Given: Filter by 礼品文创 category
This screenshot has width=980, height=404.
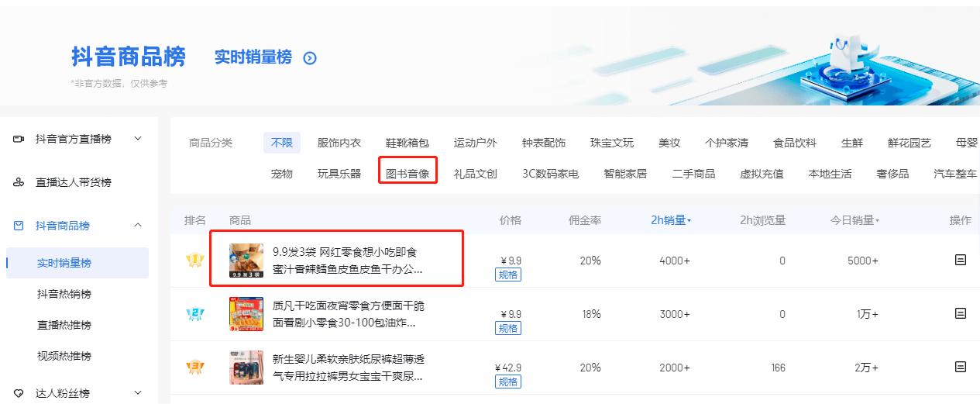Looking at the screenshot, I should tap(476, 174).
